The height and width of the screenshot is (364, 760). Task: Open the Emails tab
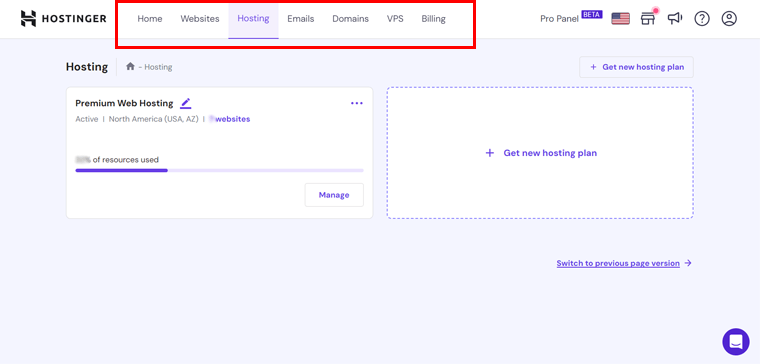(301, 19)
